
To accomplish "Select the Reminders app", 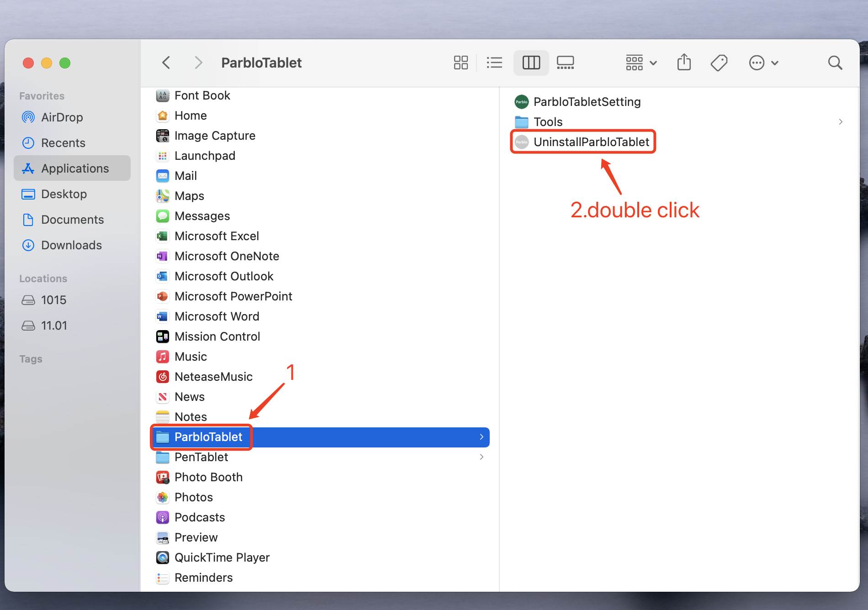I will tap(320, 578).
